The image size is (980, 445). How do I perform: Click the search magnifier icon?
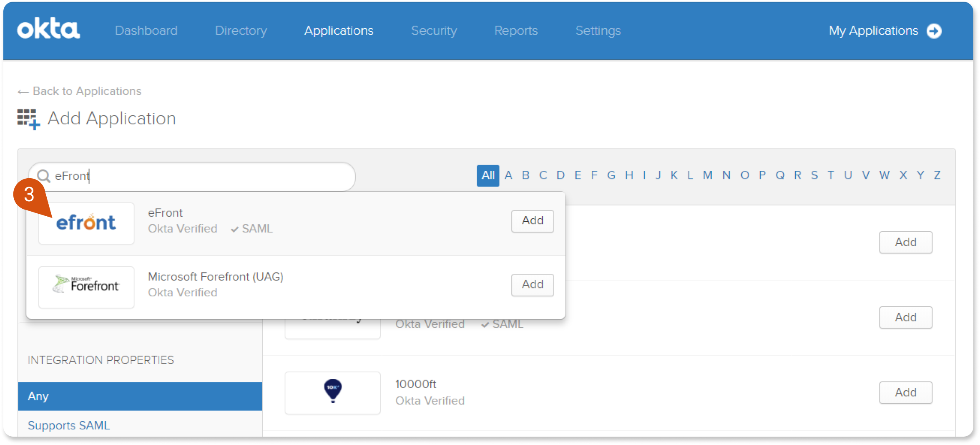(44, 176)
